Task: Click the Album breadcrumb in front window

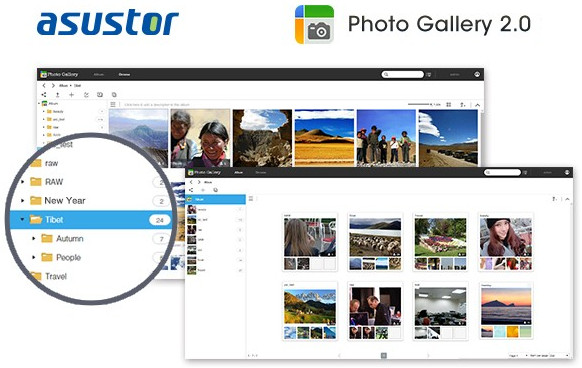Action: click(x=208, y=182)
